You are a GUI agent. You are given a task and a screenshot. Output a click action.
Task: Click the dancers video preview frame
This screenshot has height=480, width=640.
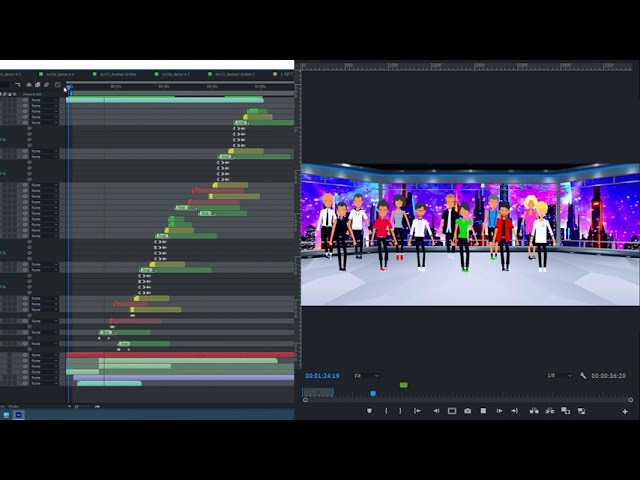pos(470,234)
